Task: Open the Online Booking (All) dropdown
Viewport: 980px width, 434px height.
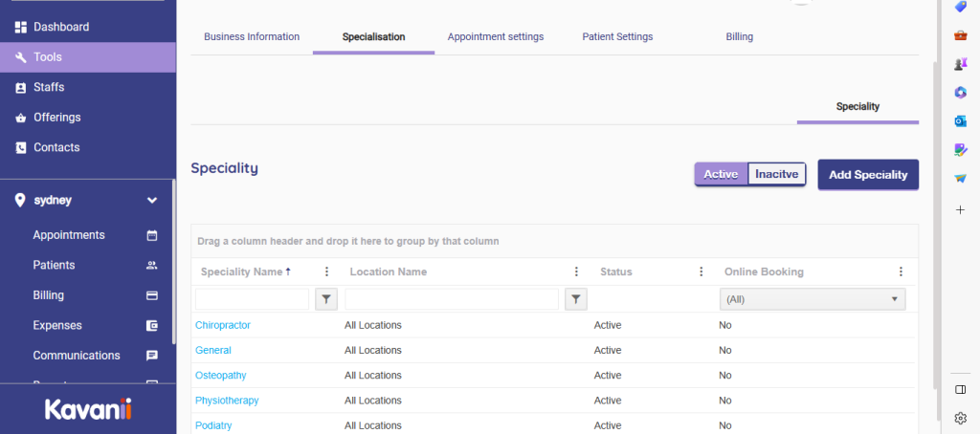Action: pos(813,299)
